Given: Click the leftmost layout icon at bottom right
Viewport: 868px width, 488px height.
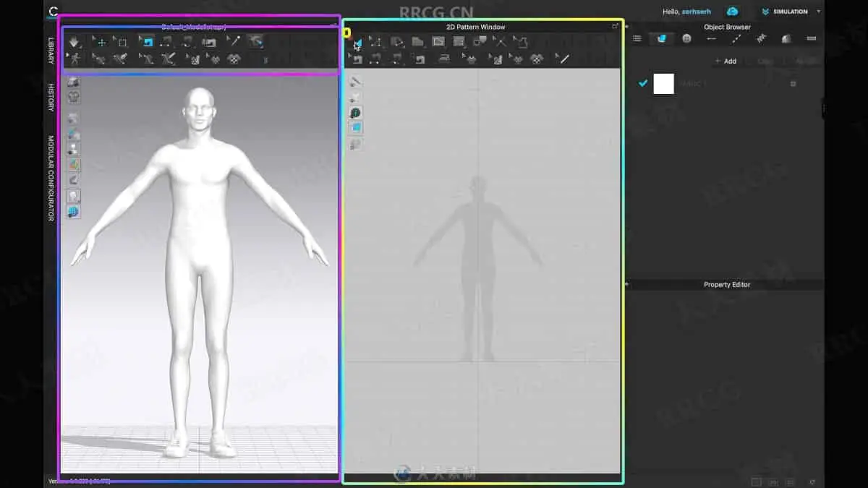Looking at the screenshot, I should coord(756,481).
